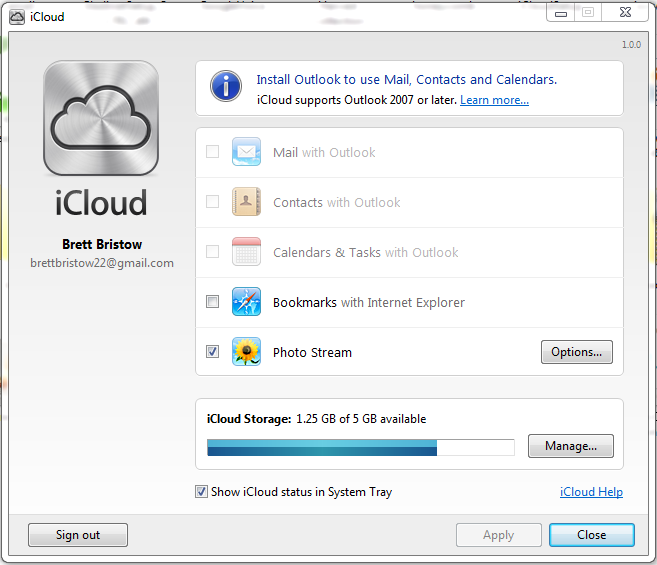Click the Sign out button
This screenshot has width=657, height=565.
coord(78,535)
